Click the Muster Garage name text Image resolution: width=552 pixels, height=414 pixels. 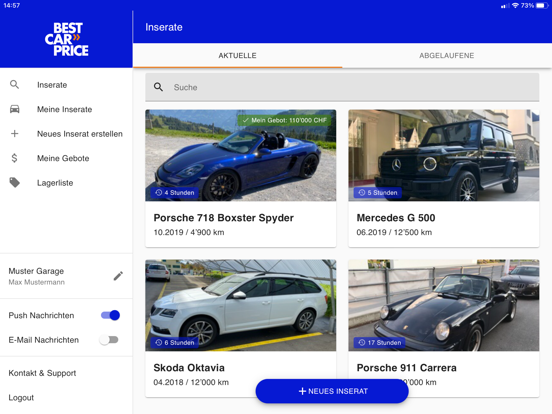[x=36, y=271]
